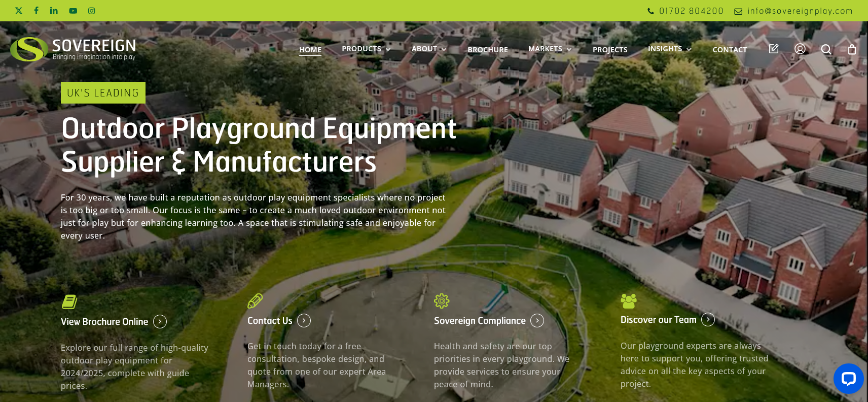Viewport: 868px width, 402px height.
Task: Click the 'For 30 years' intro paragraph
Action: coord(253,216)
